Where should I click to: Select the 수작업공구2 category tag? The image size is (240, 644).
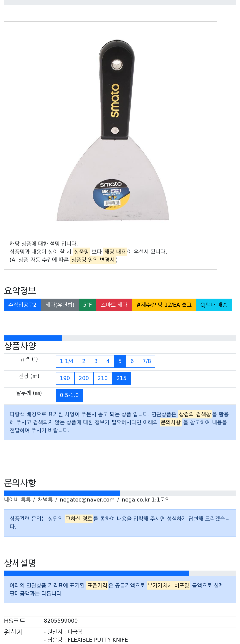[22, 305]
